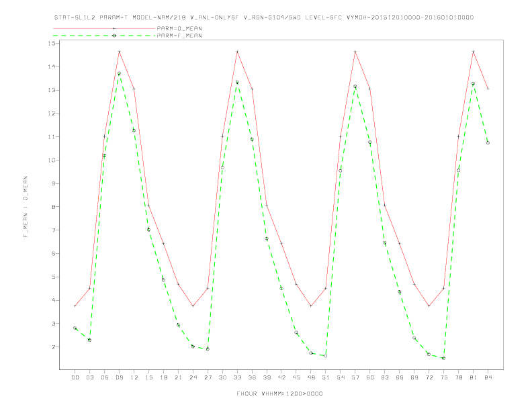Click y-axis tick label 5
The height and width of the screenshot is (411, 532).
coord(53,277)
